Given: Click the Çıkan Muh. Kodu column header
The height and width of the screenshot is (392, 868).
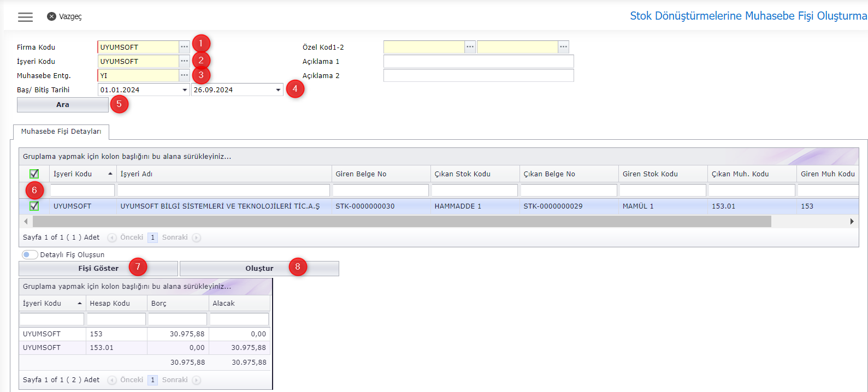Looking at the screenshot, I should pos(752,174).
